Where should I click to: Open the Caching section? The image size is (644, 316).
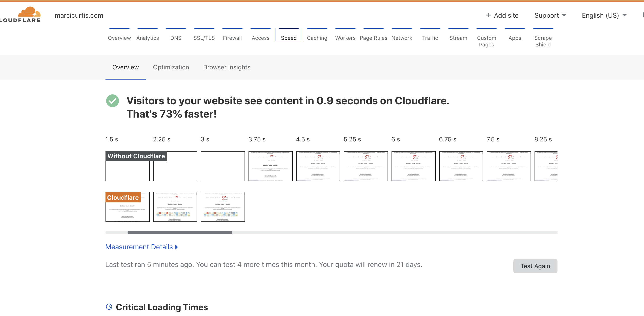tap(317, 38)
